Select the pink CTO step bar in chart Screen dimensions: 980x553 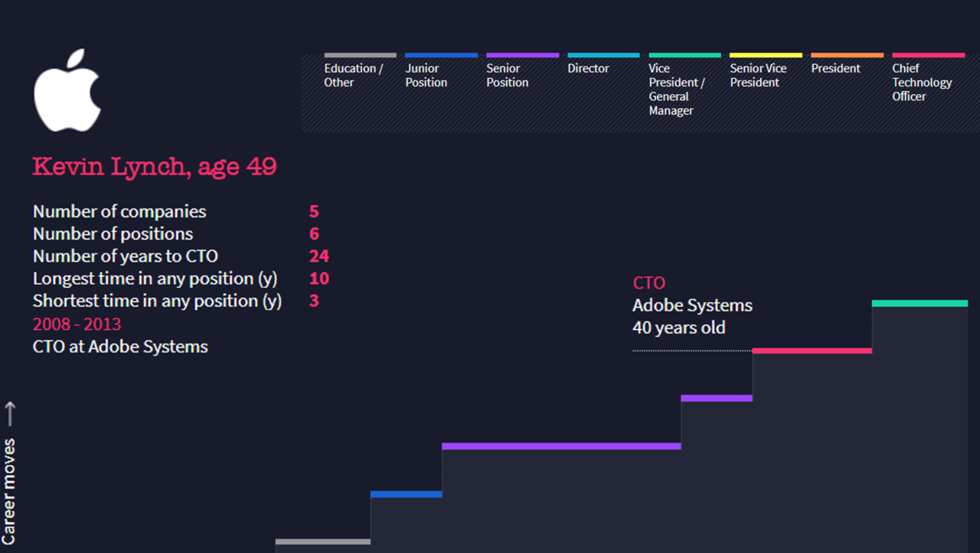pyautogui.click(x=812, y=351)
